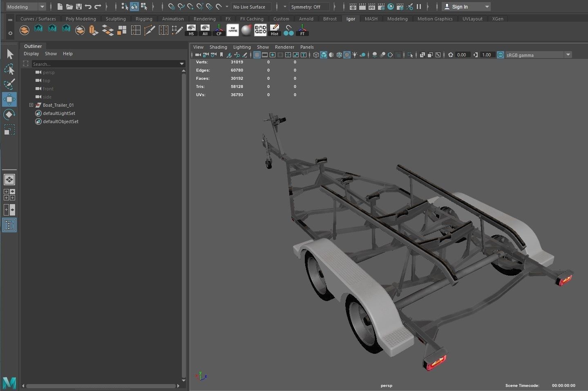This screenshot has width=588, height=391.
Task: Open the Symmetry: Off dropdown
Action: coord(309,7)
